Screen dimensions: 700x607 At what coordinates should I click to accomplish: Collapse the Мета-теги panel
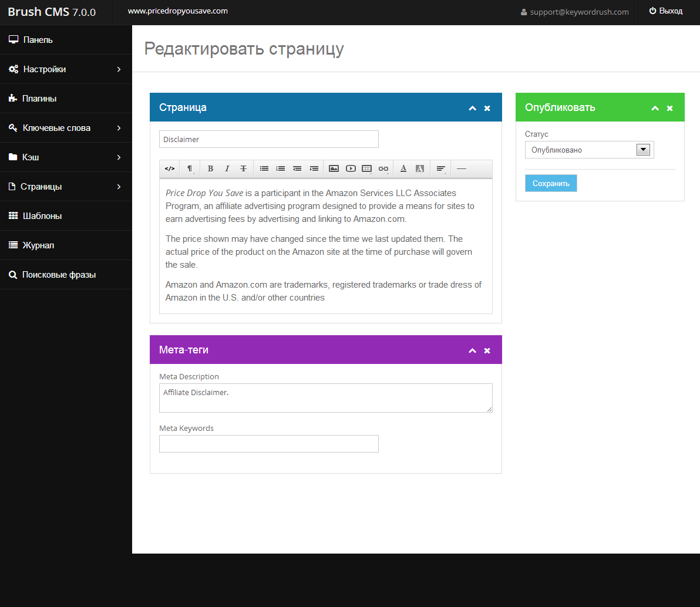472,350
